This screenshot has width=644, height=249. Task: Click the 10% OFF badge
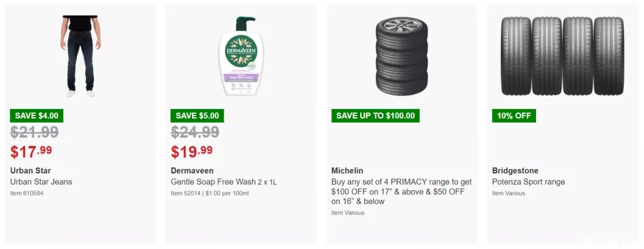pyautogui.click(x=514, y=116)
